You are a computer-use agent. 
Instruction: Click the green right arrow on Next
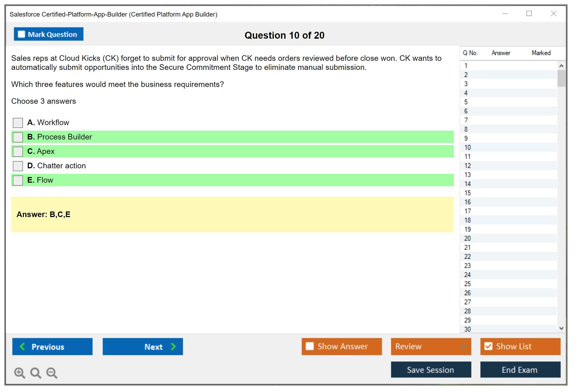[x=173, y=346]
